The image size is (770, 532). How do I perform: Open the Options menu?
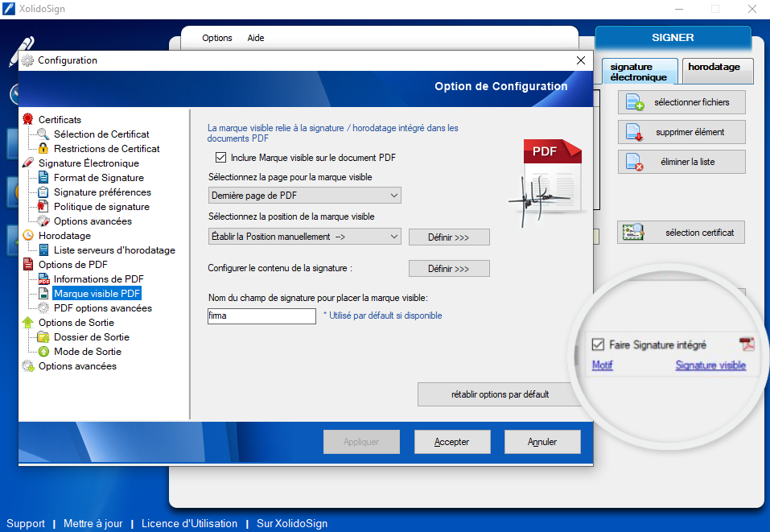coord(217,38)
